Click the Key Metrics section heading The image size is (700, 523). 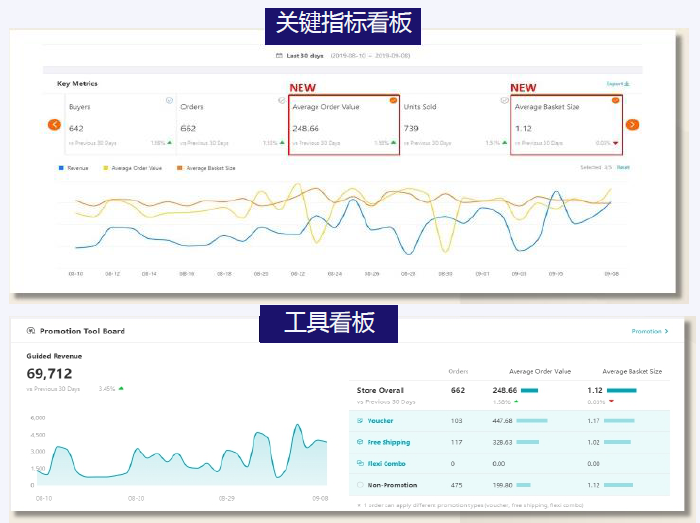coord(77,83)
